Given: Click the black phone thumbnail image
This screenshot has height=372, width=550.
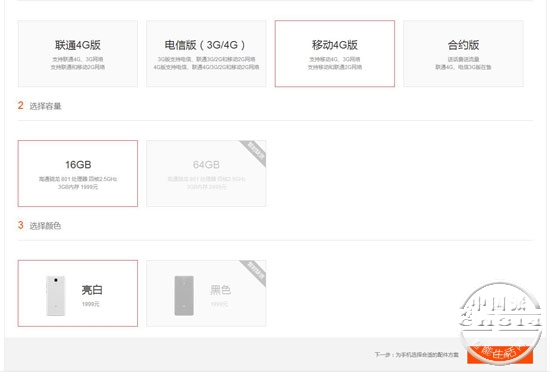Looking at the screenshot, I should 184,296.
